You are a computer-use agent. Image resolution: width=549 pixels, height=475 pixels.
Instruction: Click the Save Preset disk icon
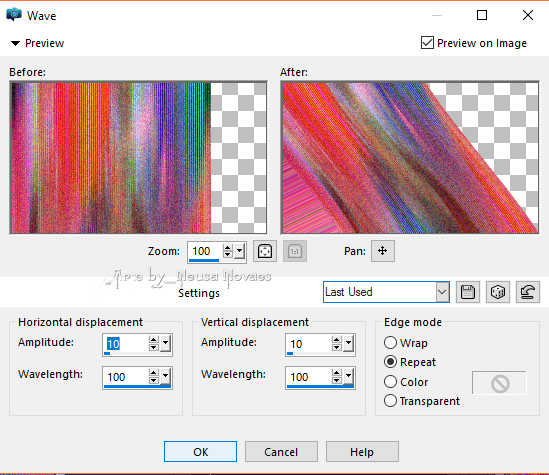[x=468, y=292]
